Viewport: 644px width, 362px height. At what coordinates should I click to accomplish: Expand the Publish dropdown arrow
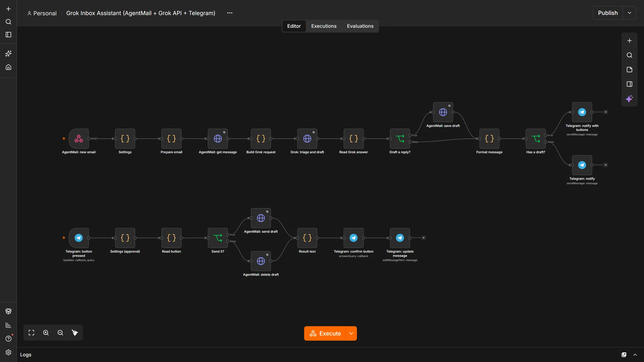629,13
